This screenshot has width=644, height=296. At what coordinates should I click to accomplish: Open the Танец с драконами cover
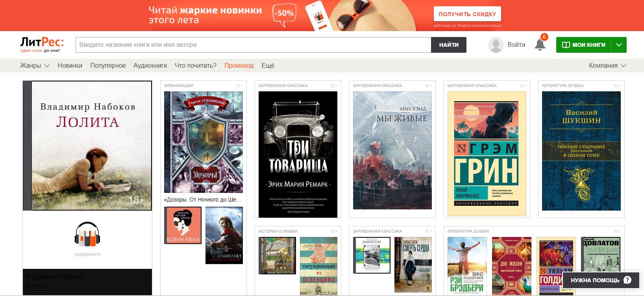pyautogui.click(x=224, y=235)
